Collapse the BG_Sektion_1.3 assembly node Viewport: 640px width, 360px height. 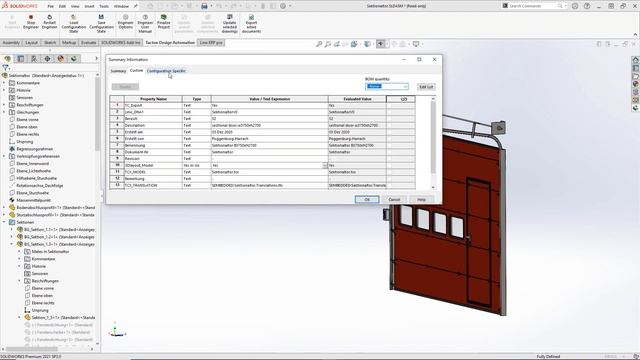tap(11, 244)
